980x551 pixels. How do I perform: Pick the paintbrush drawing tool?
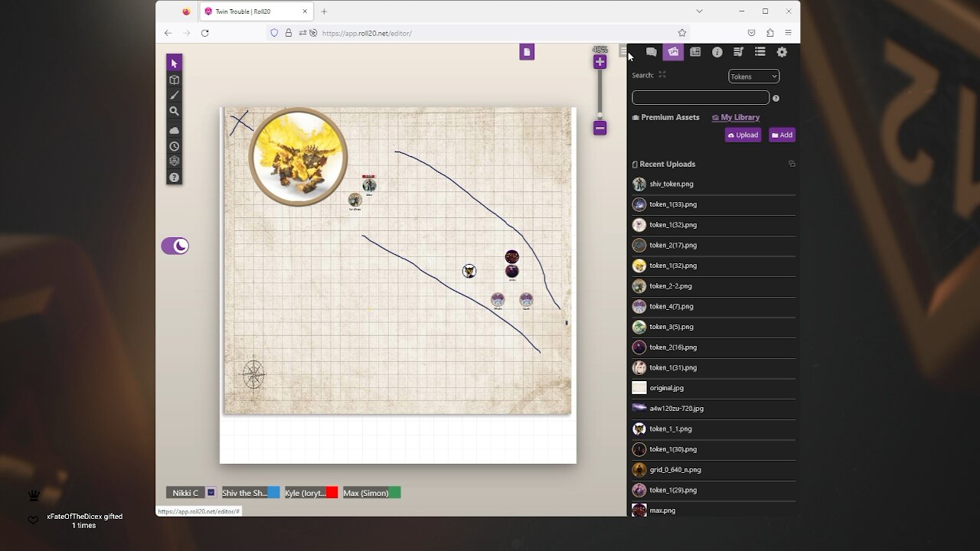(x=174, y=96)
